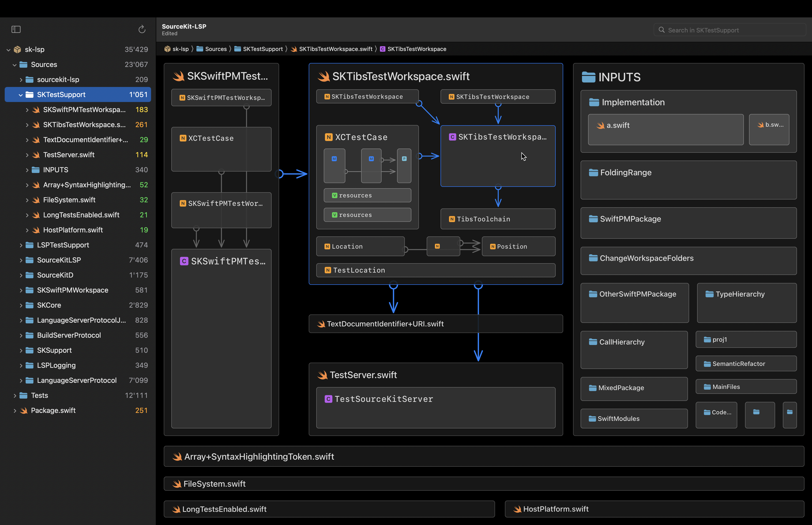Click the OtherSwiftPMPackage folder icon
The image size is (812, 525).
tap(593, 294)
